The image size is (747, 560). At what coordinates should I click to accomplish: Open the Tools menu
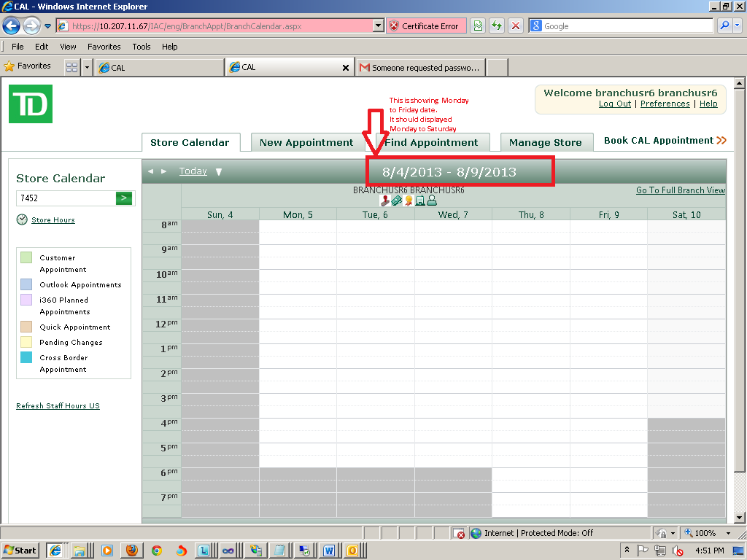point(142,47)
